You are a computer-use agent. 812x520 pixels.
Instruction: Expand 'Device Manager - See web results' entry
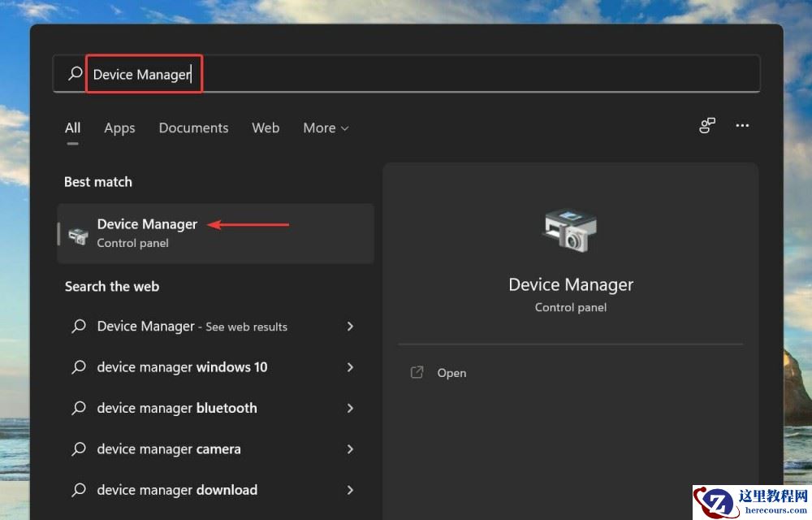[x=350, y=326]
